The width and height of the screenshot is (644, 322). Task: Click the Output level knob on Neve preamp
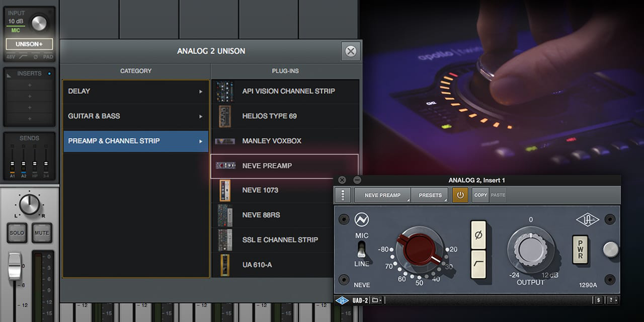[530, 249]
